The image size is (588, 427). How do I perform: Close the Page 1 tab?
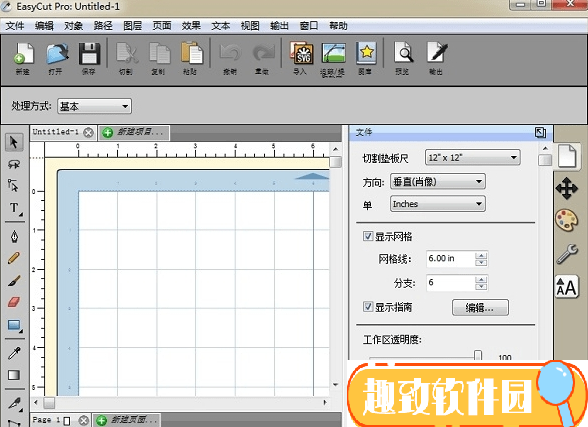(x=84, y=420)
